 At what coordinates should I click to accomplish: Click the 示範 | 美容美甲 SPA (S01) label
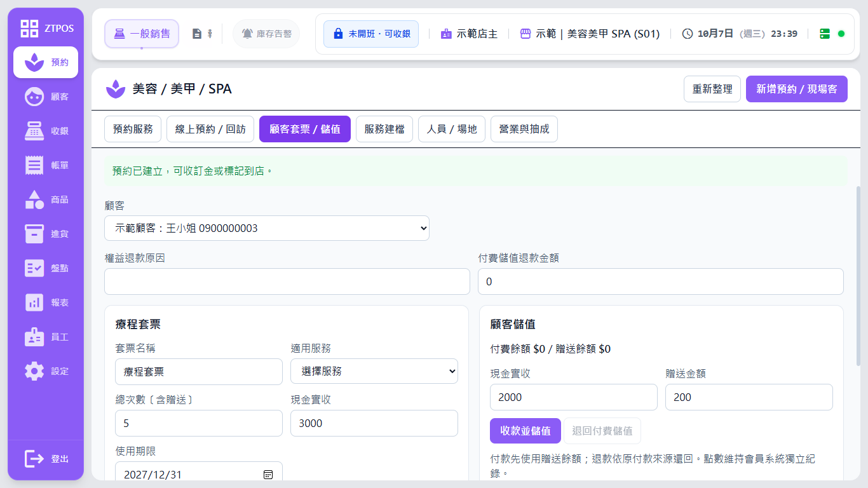coord(598,34)
